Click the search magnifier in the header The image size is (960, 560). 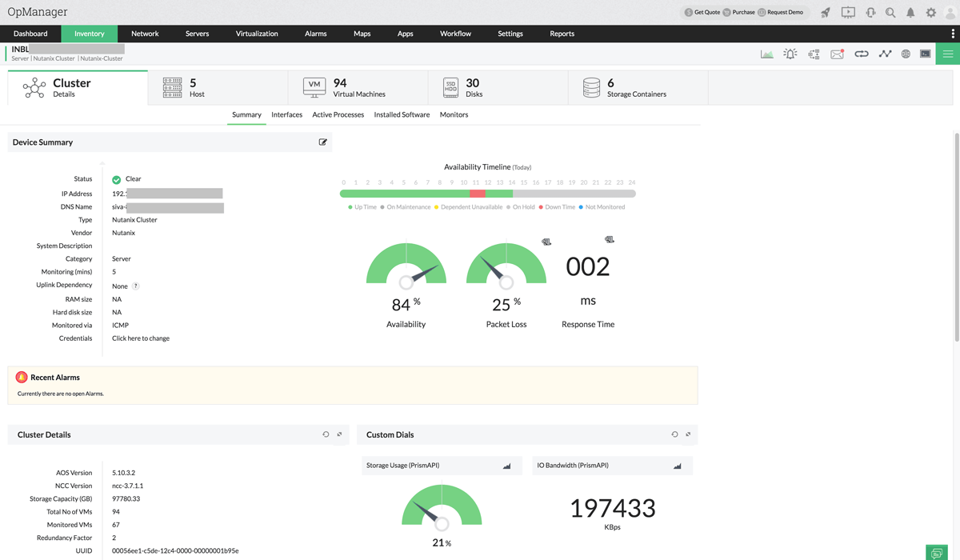890,13
